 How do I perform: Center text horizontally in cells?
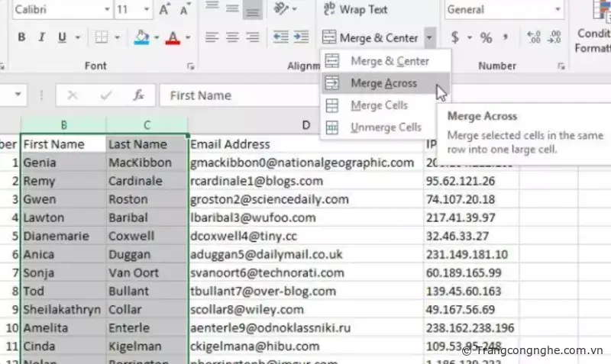(232, 37)
